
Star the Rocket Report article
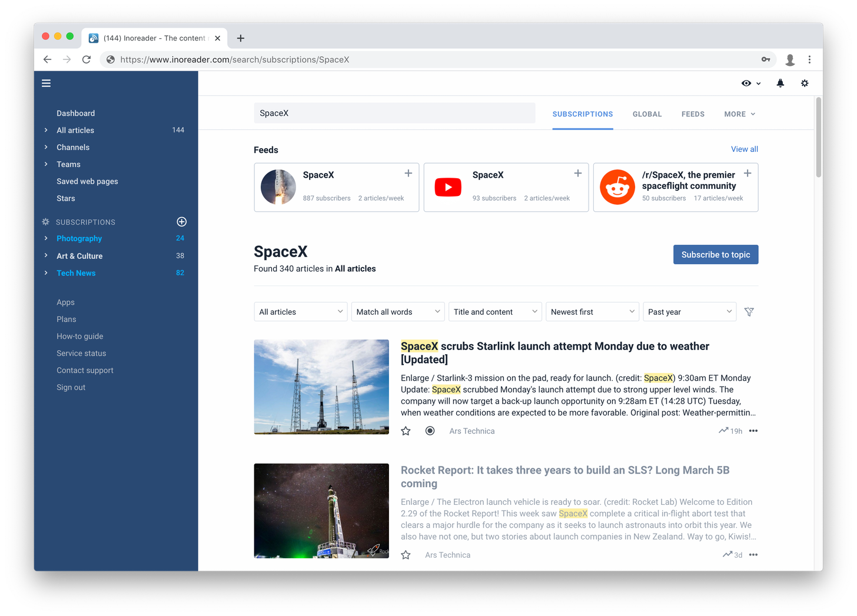[x=406, y=555]
